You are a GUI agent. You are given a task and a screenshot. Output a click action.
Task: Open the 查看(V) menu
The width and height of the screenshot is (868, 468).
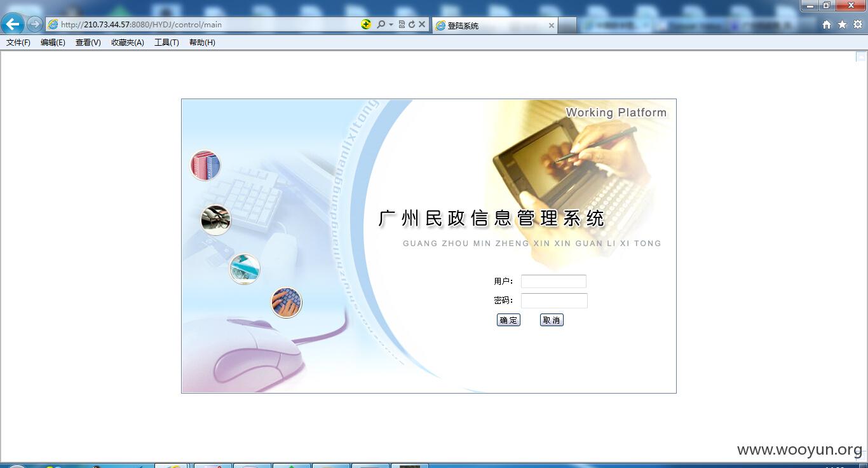click(88, 43)
